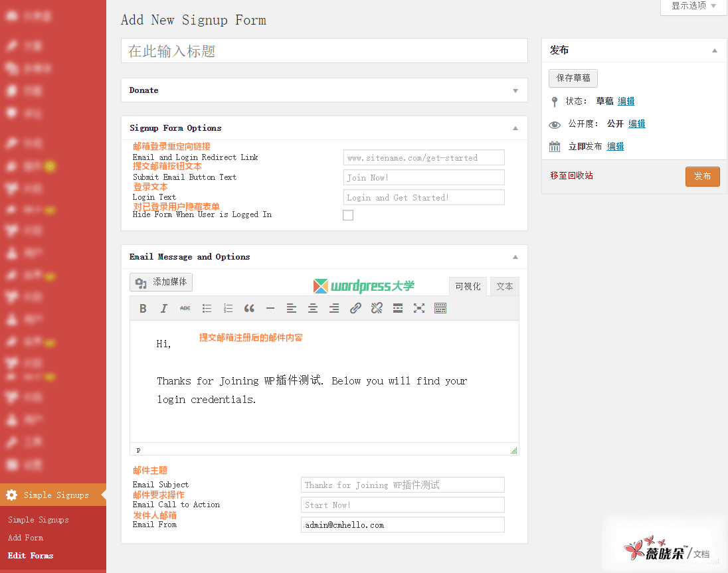This screenshot has height=573, width=728.
Task: Show the kitchen sink toolbar row
Action: (440, 308)
